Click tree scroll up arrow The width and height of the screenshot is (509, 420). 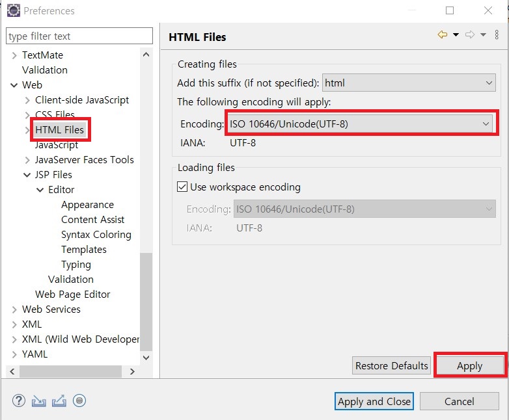click(x=146, y=55)
